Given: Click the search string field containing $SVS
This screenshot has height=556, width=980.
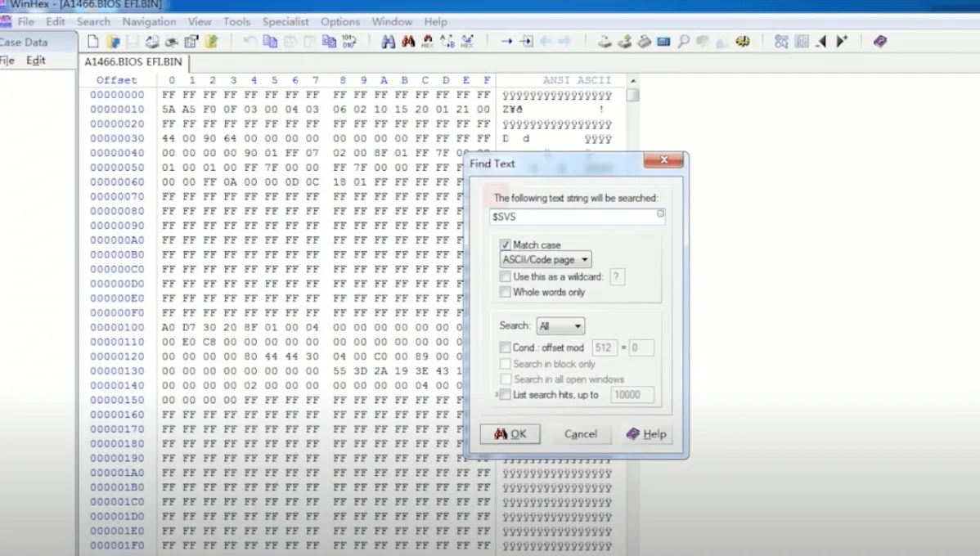Looking at the screenshot, I should pyautogui.click(x=577, y=217).
